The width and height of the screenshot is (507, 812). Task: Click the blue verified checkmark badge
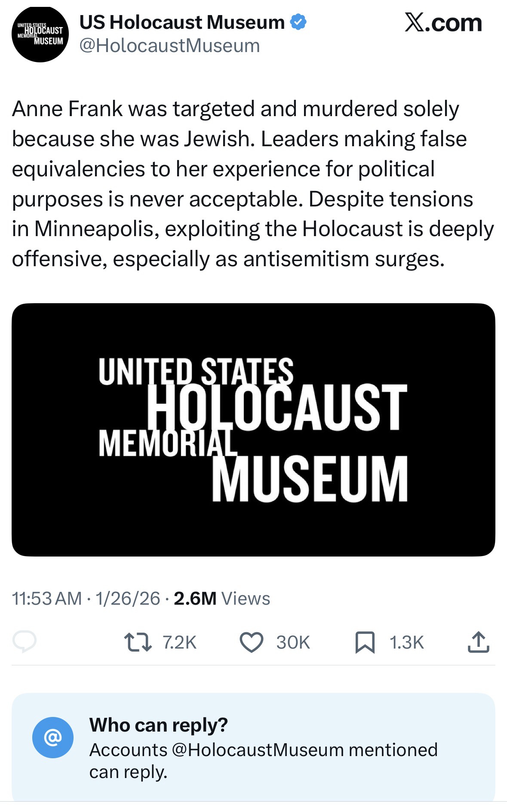coord(299,22)
